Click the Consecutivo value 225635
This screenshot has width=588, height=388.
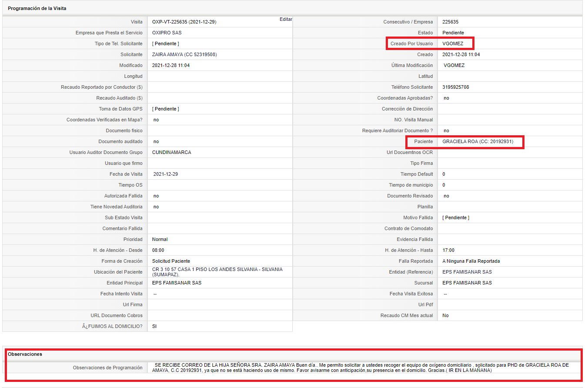click(451, 22)
